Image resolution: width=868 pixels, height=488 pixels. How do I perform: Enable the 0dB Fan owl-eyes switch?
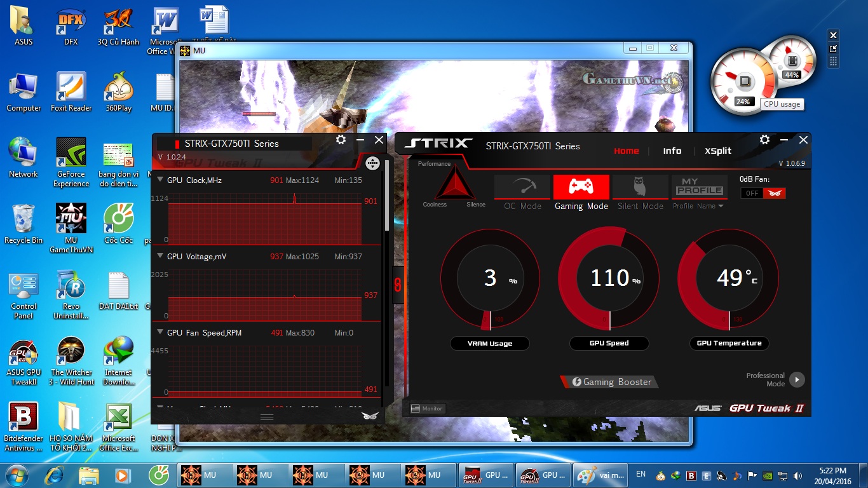tap(774, 193)
